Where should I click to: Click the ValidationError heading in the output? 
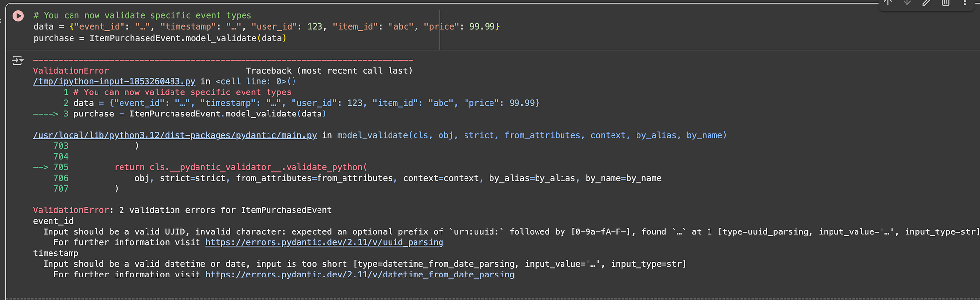tap(71, 71)
